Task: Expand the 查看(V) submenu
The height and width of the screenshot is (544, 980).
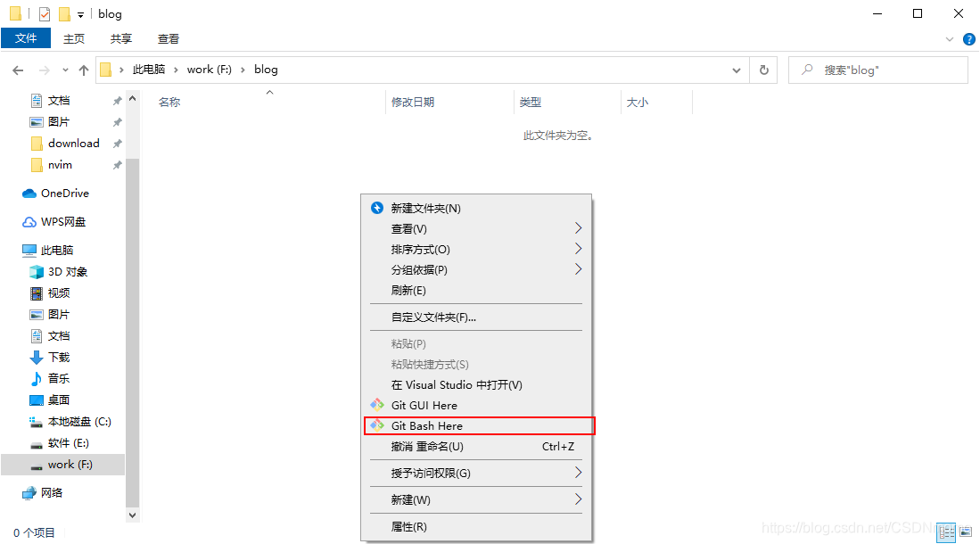Action: click(x=476, y=229)
